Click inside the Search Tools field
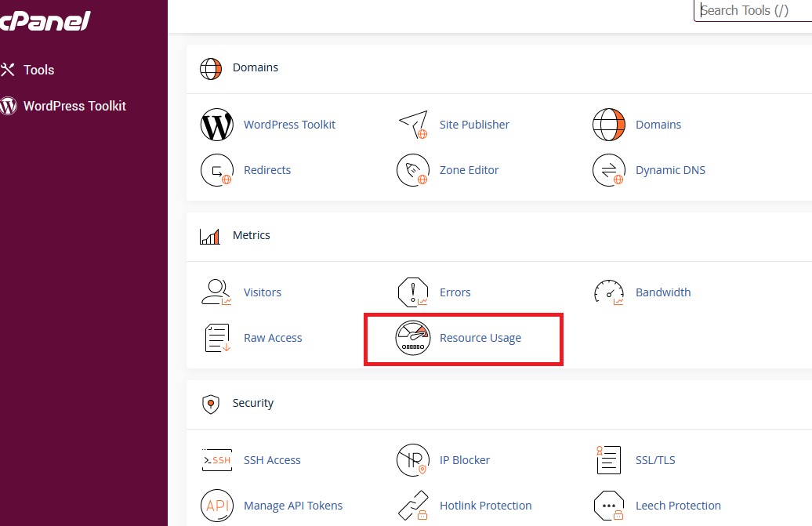 coord(752,10)
